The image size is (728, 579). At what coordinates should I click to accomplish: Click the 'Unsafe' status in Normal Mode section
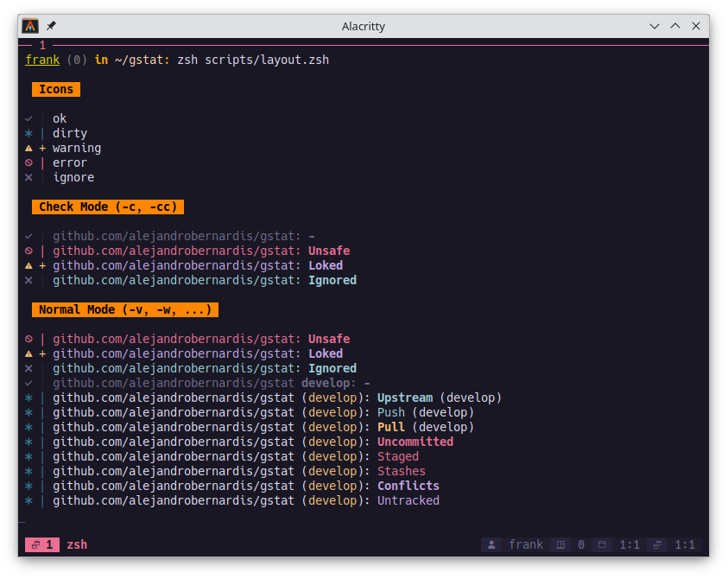(x=329, y=339)
